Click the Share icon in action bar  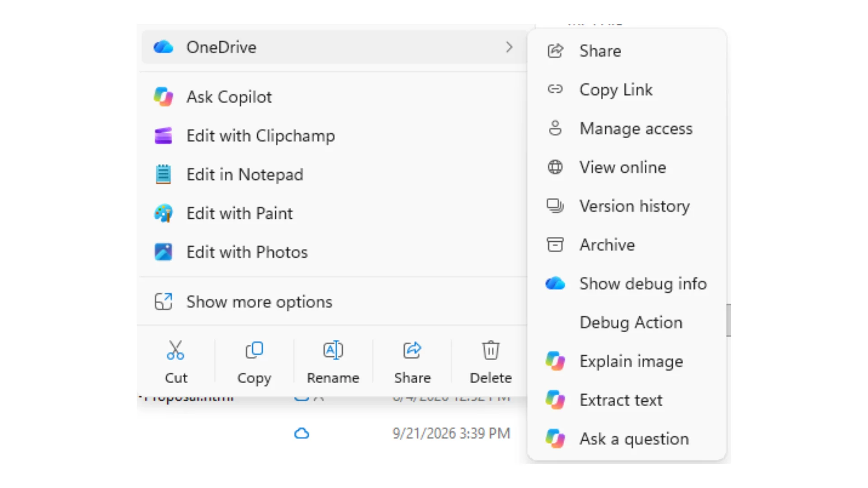412,350
